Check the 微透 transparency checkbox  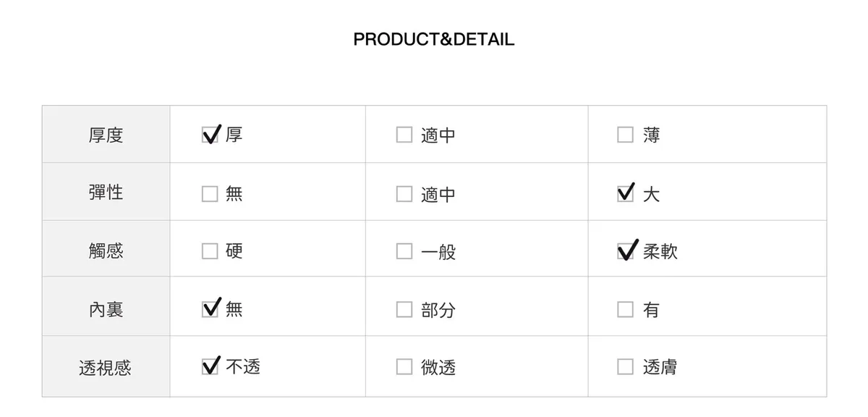[x=404, y=367]
